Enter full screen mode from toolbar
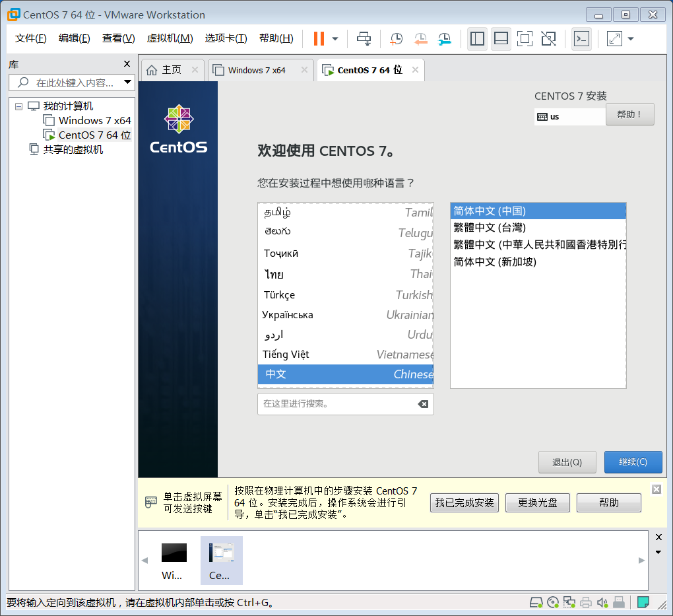This screenshot has width=673, height=616. coord(525,38)
